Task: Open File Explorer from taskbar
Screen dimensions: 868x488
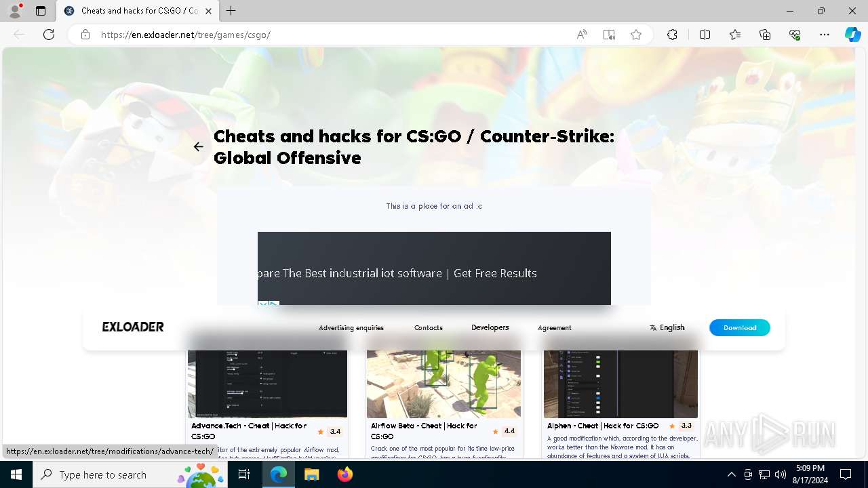Action: point(312,474)
